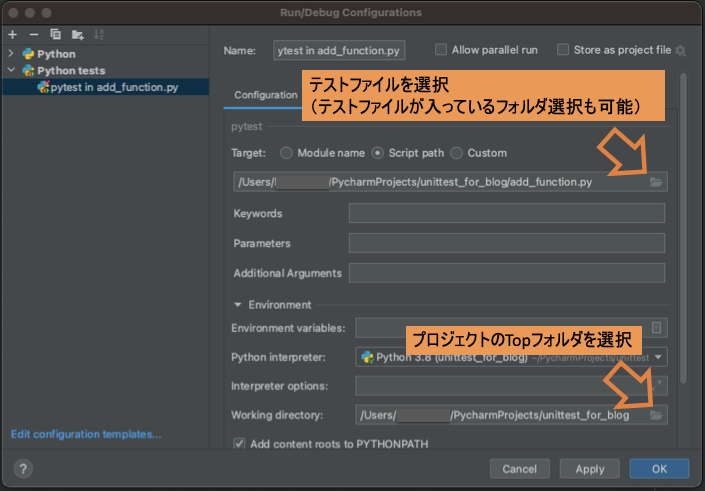This screenshot has width=705, height=491.
Task: Click the Copy Configuration icon
Action: click(56, 34)
